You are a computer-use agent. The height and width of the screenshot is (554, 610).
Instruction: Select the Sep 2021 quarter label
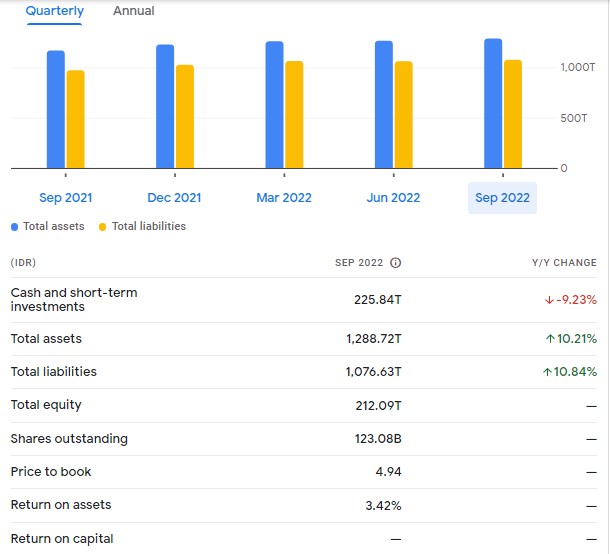point(65,198)
